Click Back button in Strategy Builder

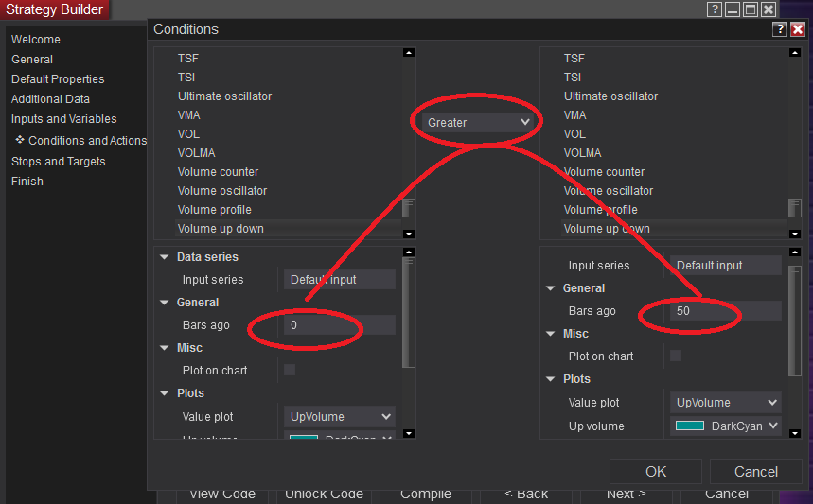point(526,495)
